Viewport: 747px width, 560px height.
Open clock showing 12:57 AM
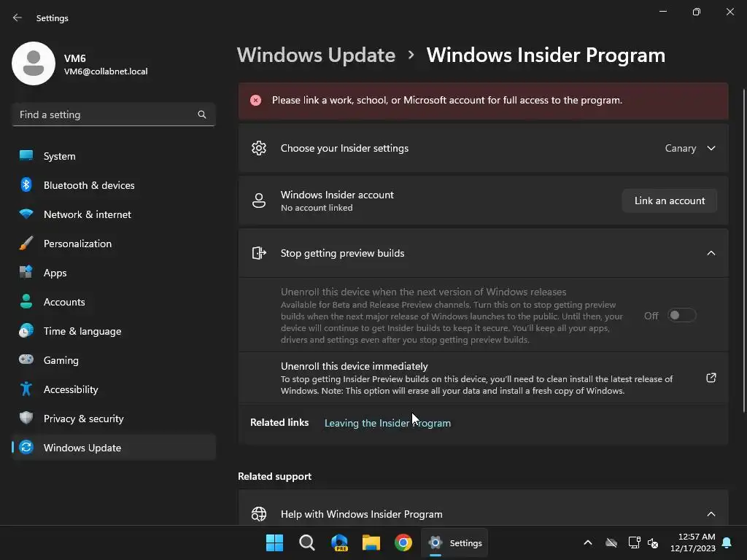tap(693, 542)
